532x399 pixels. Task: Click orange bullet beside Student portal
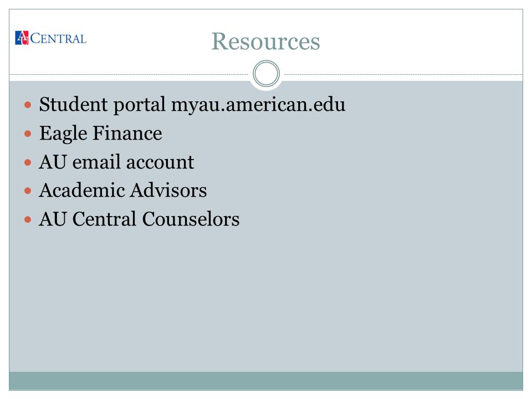[28, 105]
